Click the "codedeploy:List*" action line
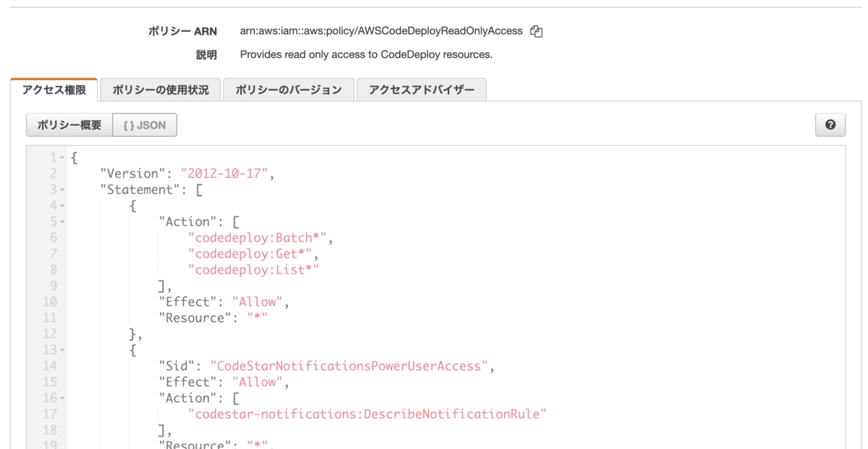 point(253,270)
